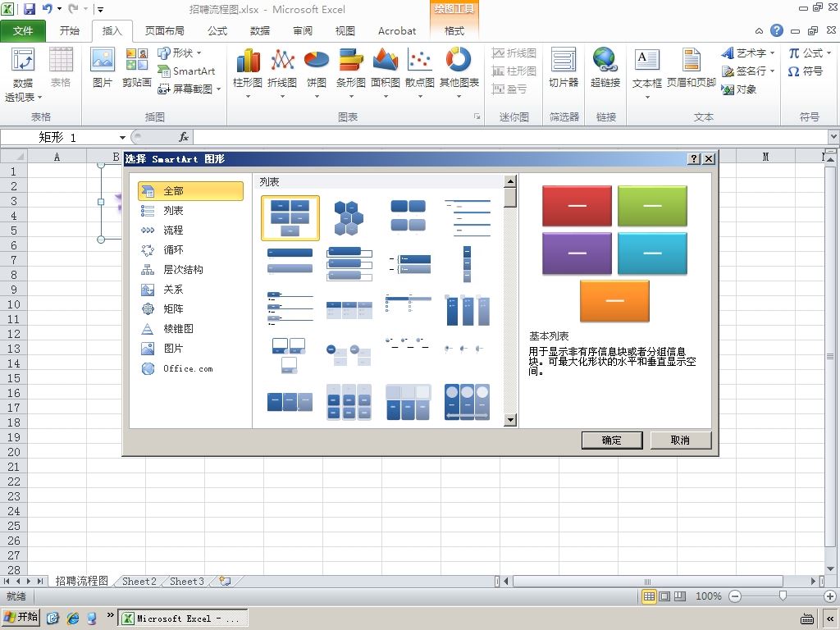Insert a PivotTable from the ribbon
840x630 pixels.
pos(23,75)
